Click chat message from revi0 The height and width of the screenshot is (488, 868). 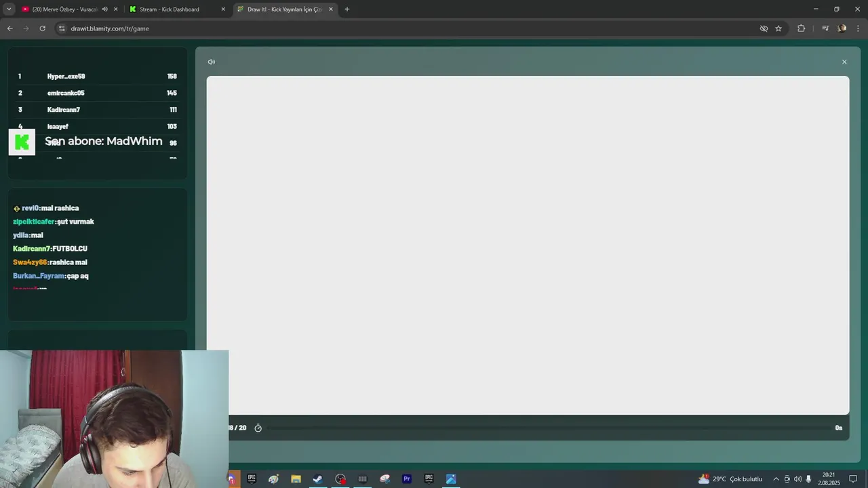pos(46,208)
